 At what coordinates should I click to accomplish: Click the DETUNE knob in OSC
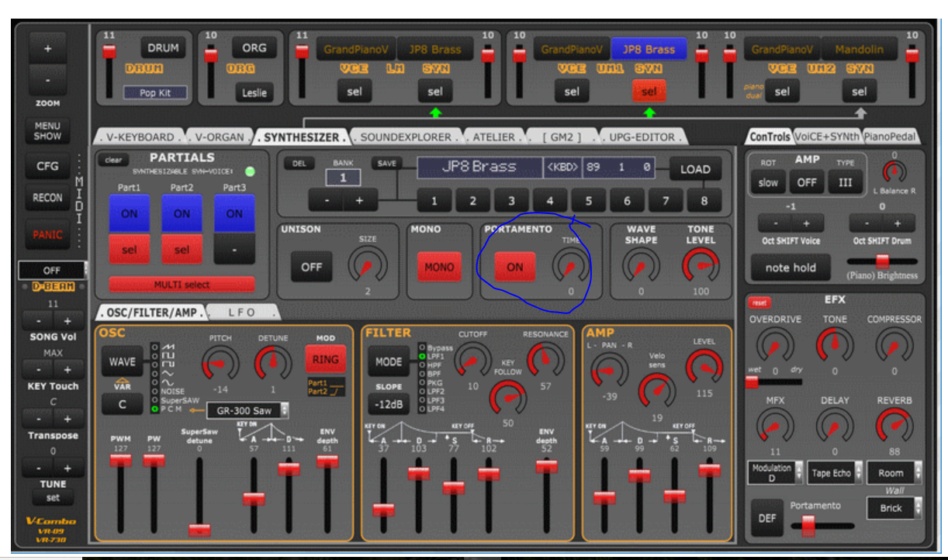coord(273,364)
